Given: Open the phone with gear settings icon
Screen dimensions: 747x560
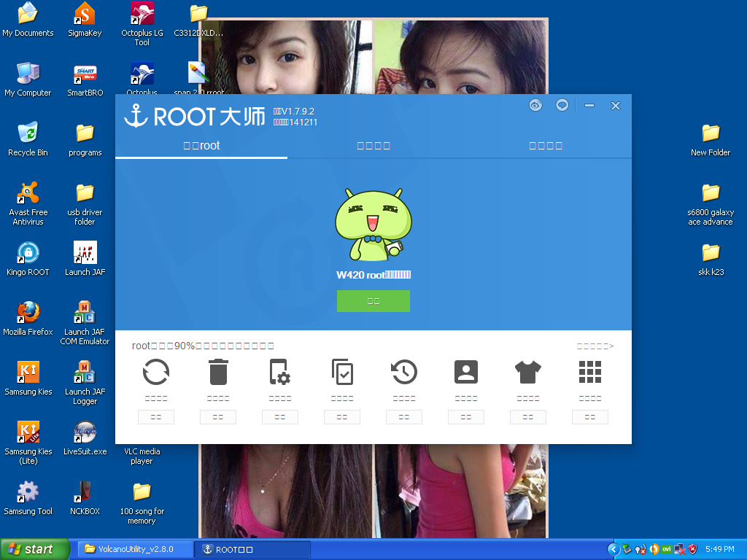Looking at the screenshot, I should click(x=280, y=372).
